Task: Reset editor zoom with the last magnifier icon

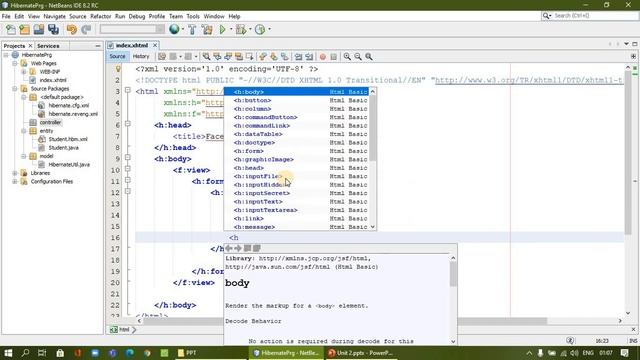Action: click(369, 57)
